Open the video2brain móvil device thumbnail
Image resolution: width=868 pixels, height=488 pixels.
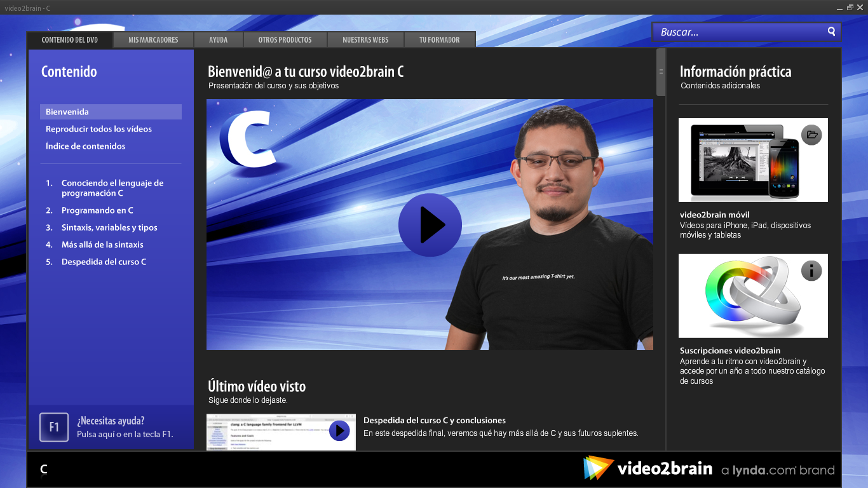[753, 160]
